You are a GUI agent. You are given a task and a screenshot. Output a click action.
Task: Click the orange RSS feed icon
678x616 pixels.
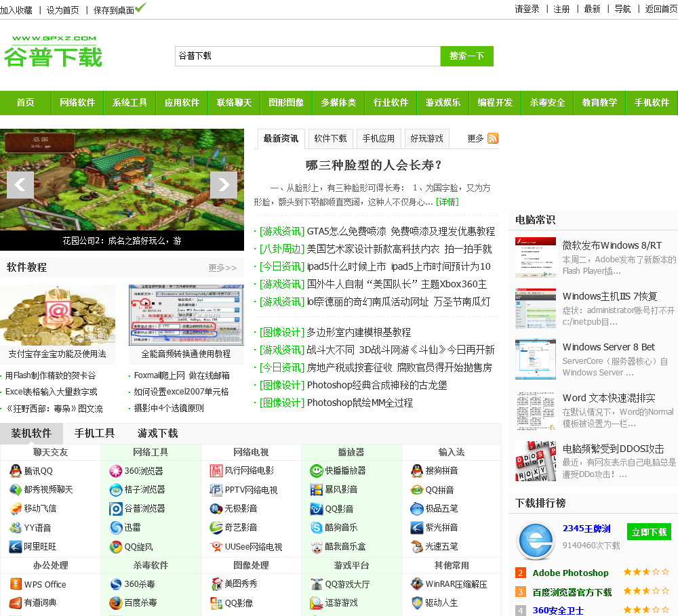493,138
